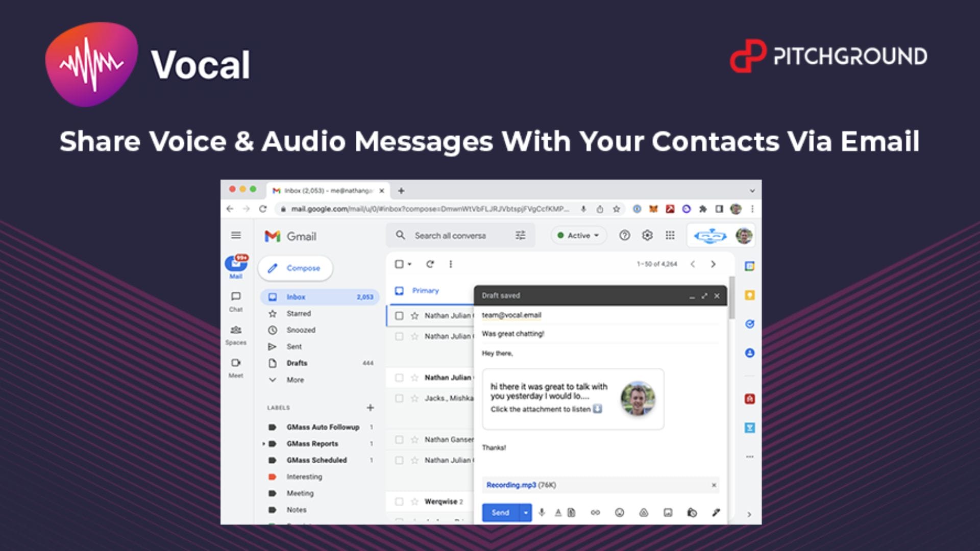The image size is (980, 551).
Task: Open the Active status dropdown
Action: pyautogui.click(x=578, y=235)
